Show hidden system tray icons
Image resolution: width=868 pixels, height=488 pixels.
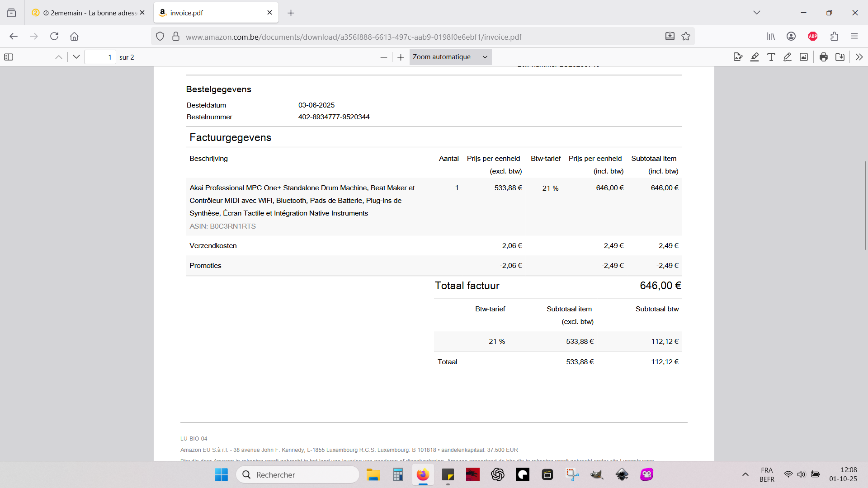[x=745, y=474]
